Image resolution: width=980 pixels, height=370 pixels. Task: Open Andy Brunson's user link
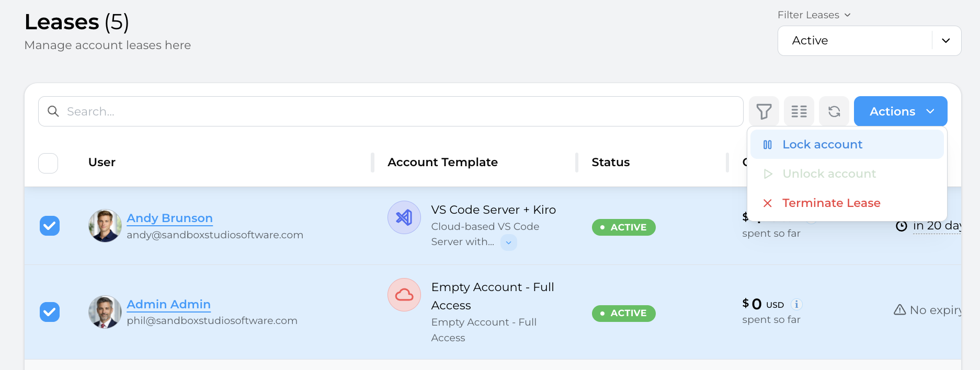(169, 218)
